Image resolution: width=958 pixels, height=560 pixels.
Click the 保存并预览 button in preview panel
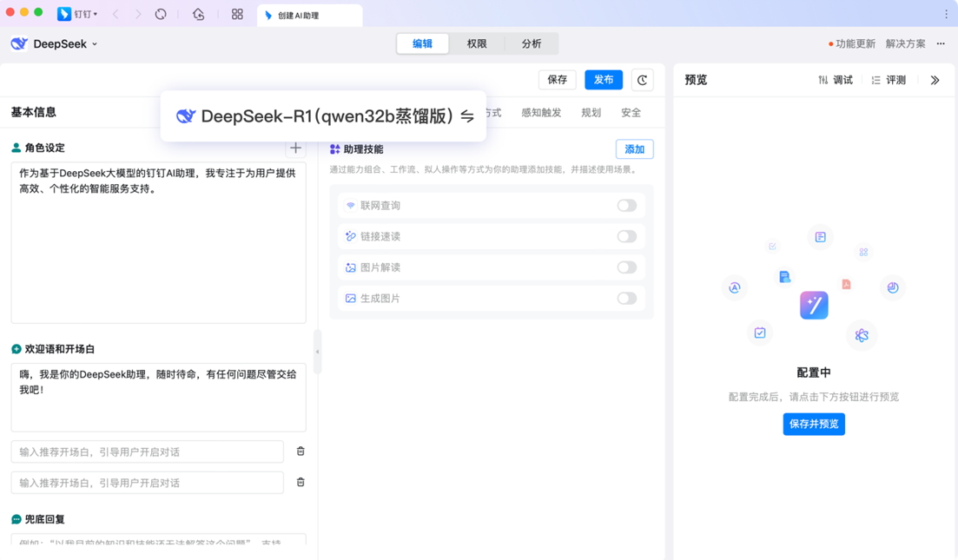(813, 424)
